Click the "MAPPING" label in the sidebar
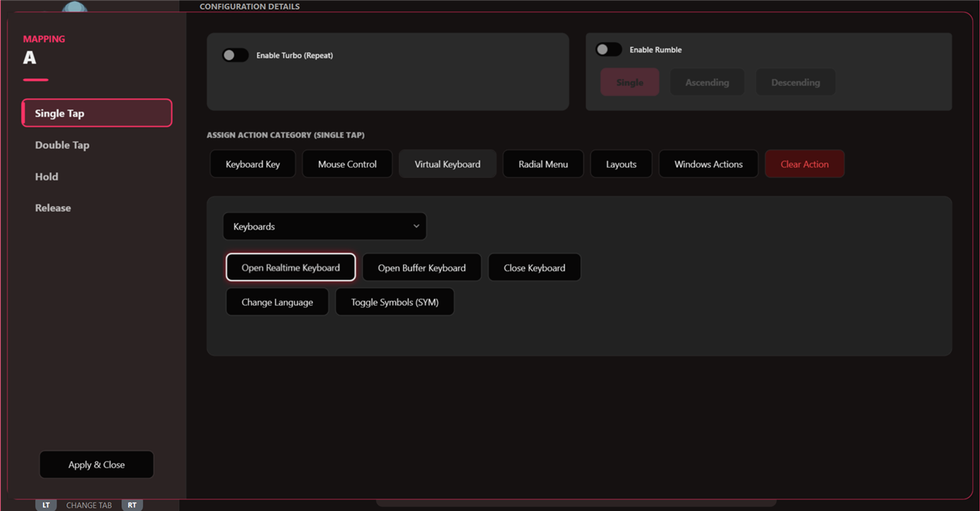 click(x=44, y=39)
